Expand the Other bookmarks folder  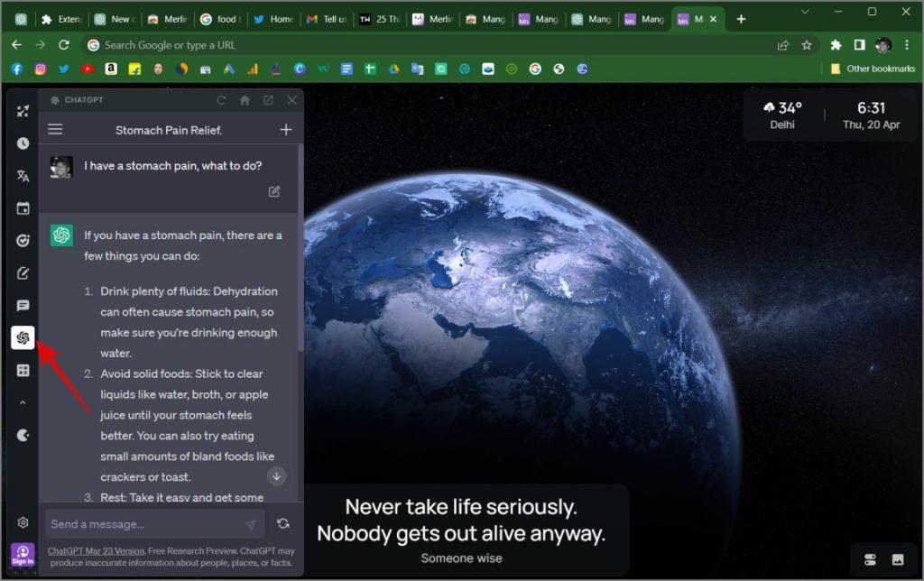[x=873, y=69]
